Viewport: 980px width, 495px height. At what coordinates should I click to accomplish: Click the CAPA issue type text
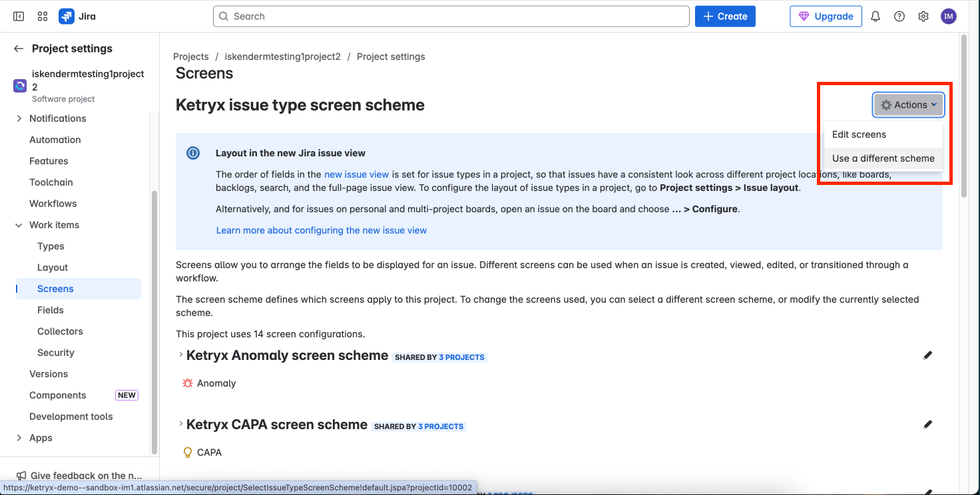[x=210, y=452]
